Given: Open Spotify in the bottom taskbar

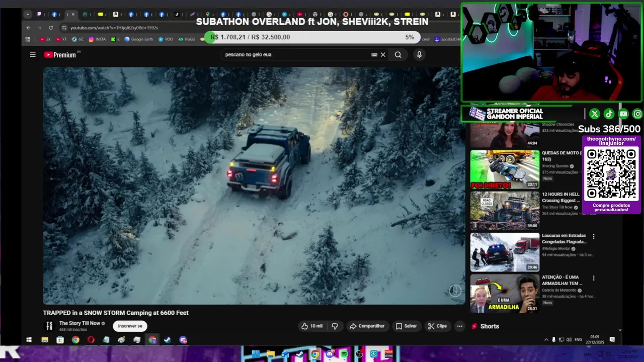Looking at the screenshot, I should click(344, 354).
